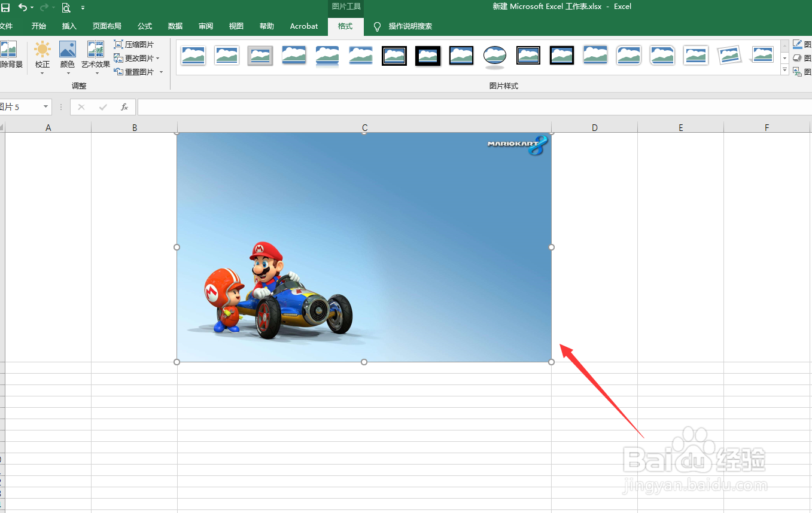The width and height of the screenshot is (812, 513).
Task: Click the Save icon in quick access toolbar
Action: pyautogui.click(x=5, y=8)
